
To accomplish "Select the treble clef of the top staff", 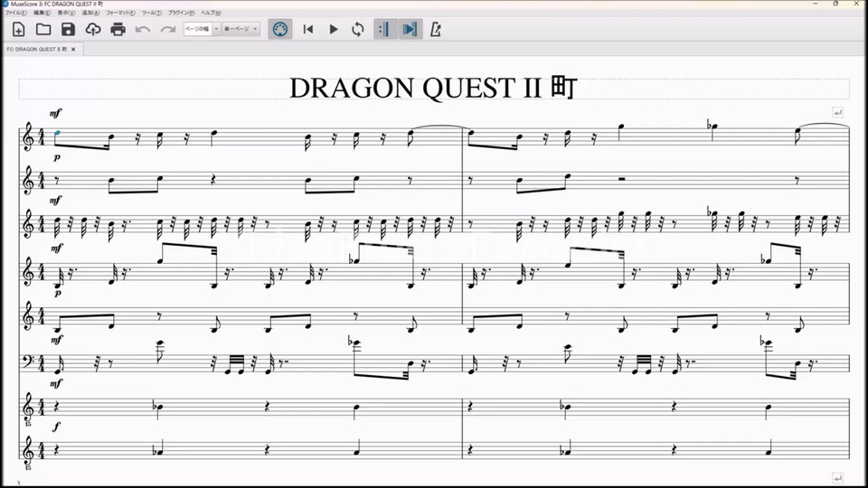I will (x=29, y=136).
